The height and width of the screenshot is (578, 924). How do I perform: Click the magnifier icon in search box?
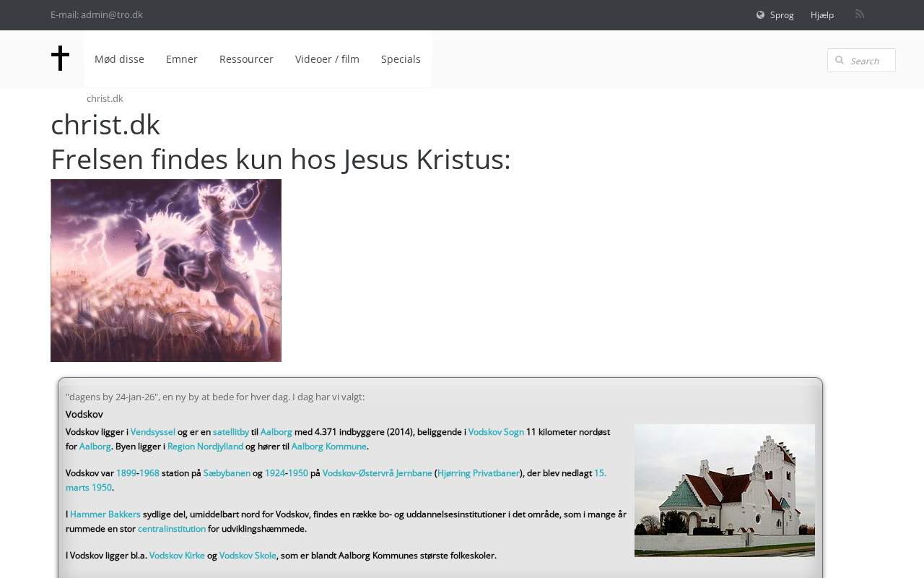point(839,60)
